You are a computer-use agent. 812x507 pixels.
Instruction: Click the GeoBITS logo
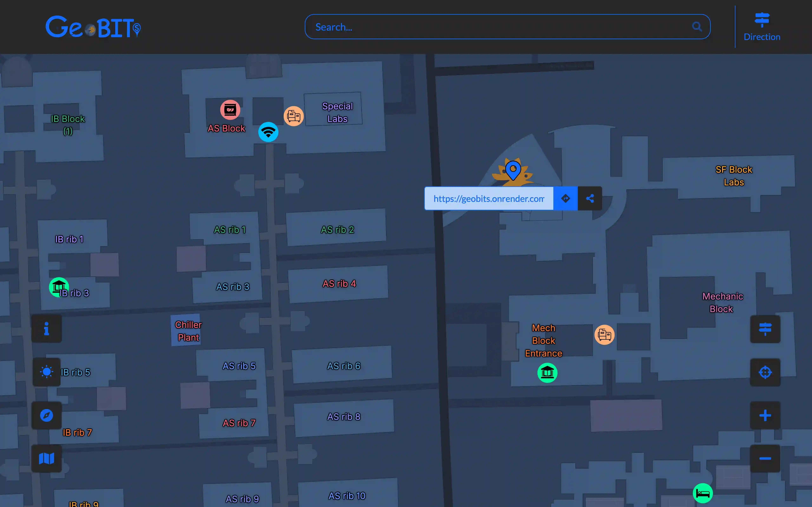pos(93,27)
